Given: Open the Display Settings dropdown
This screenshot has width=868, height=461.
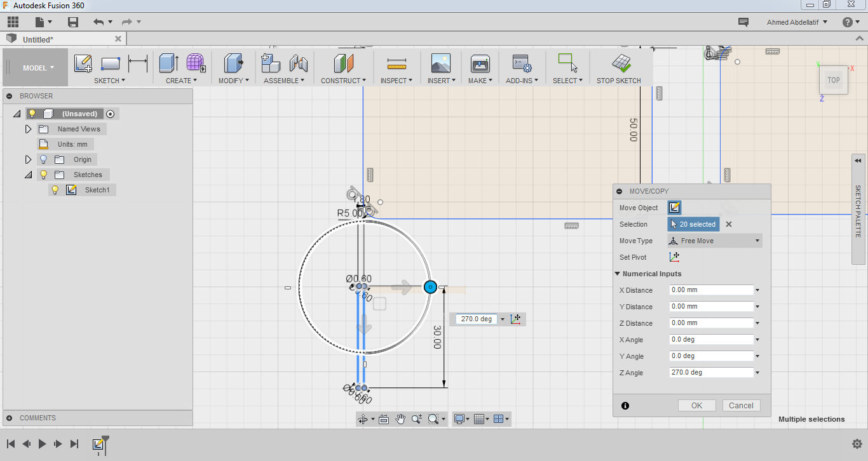Looking at the screenshot, I should 461,419.
